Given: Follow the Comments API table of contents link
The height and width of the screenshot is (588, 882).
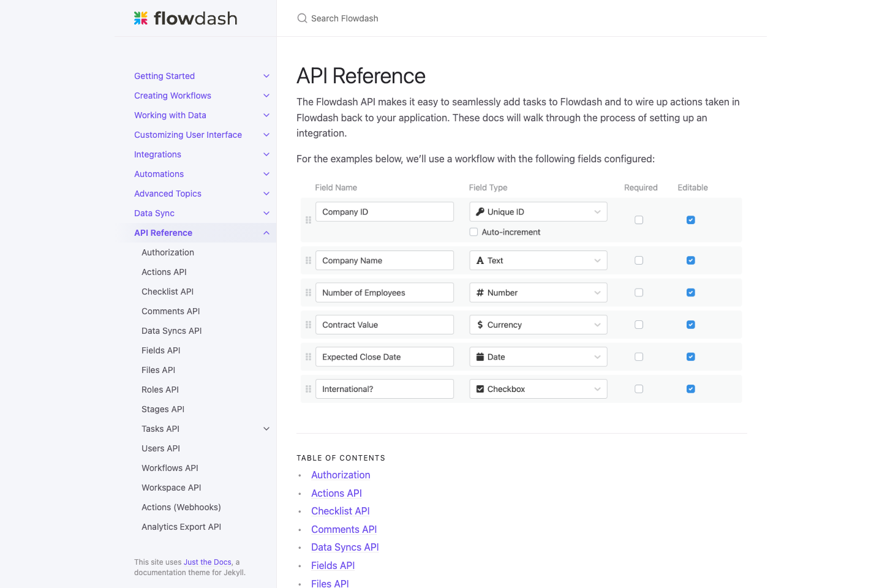Looking at the screenshot, I should pos(344,529).
